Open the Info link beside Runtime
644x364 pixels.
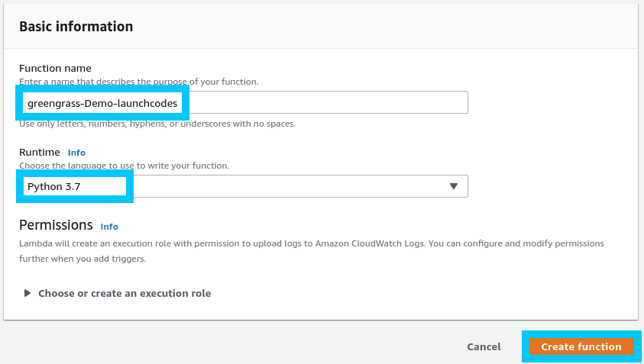point(76,153)
